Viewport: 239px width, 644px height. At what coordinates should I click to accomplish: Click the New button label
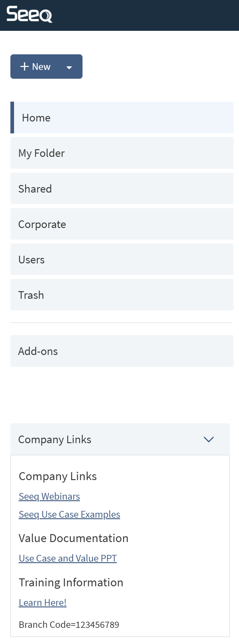[x=41, y=67]
